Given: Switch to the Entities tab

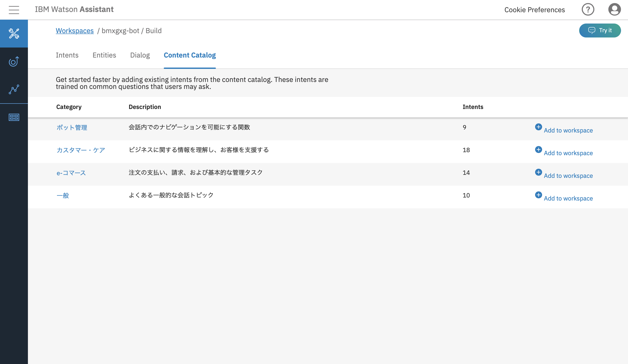Looking at the screenshot, I should pos(104,55).
